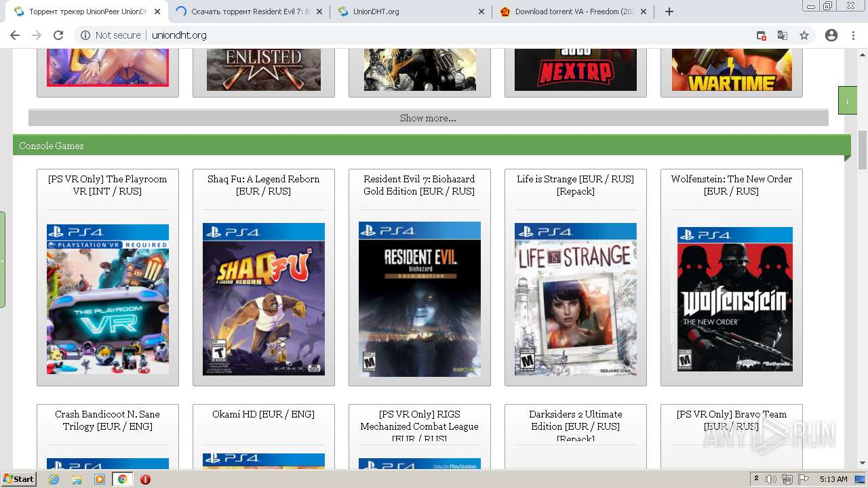Open Life is Strange [Repack] title link
The width and height of the screenshot is (868, 488).
coord(575,185)
